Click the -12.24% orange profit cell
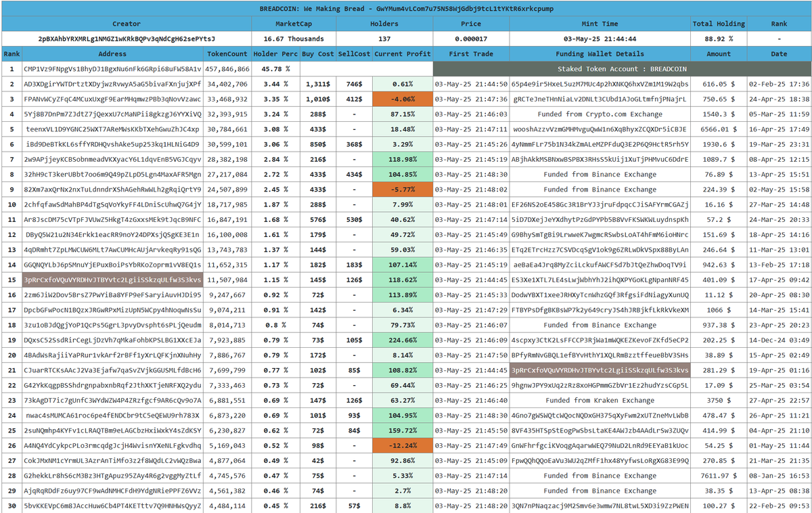Viewport: 812px width, 513px height. coord(403,445)
